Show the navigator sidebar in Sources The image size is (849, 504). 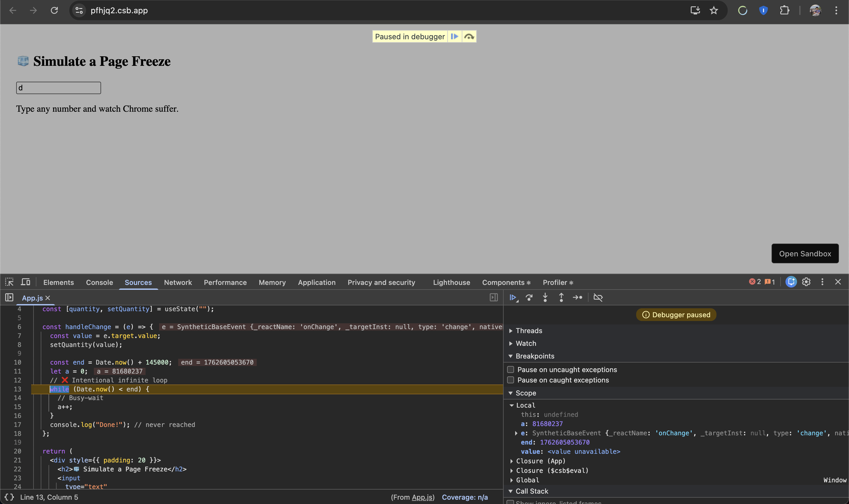coord(9,298)
